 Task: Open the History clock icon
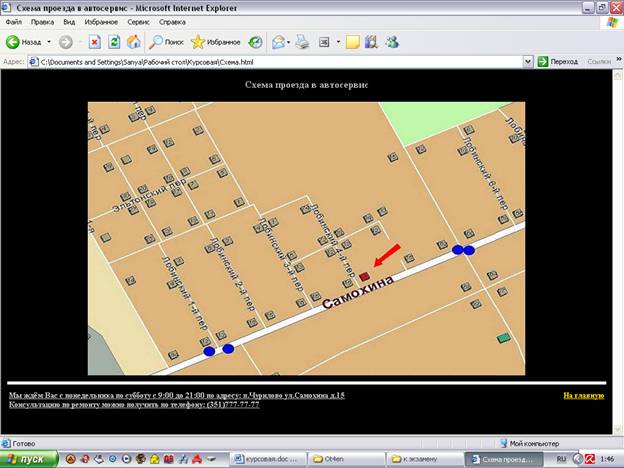click(255, 42)
